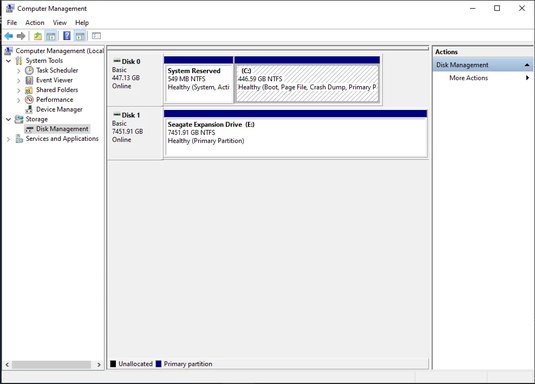This screenshot has width=535, height=384.
Task: Collapse the Disk Management actions section
Action: click(x=527, y=65)
